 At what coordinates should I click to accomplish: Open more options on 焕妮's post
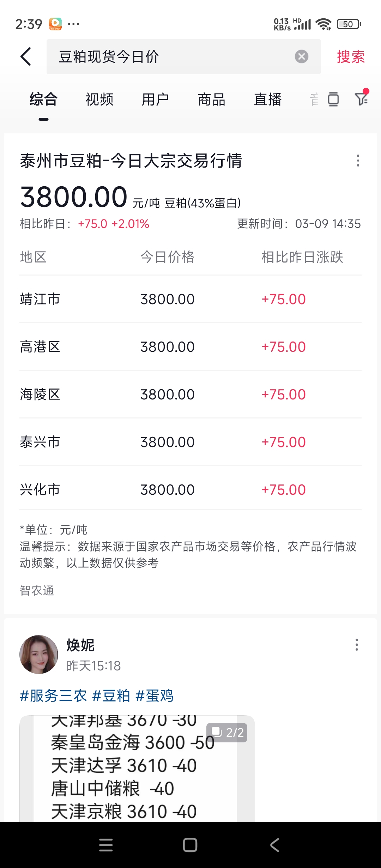pyautogui.click(x=357, y=645)
